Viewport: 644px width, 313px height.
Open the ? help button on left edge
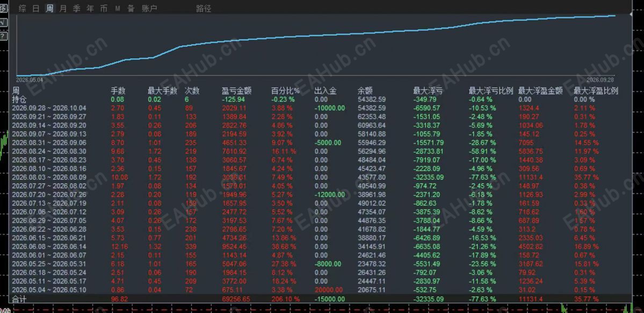(x=3, y=36)
